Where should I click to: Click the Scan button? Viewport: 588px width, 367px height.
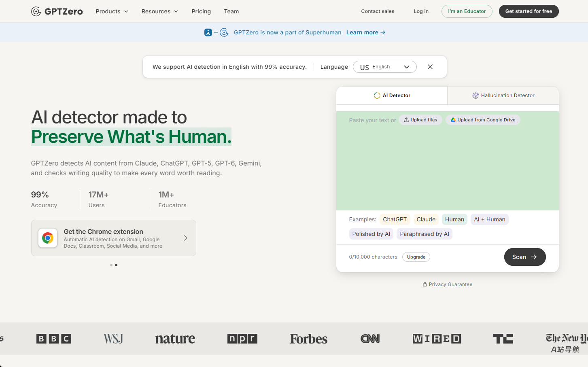(x=525, y=257)
